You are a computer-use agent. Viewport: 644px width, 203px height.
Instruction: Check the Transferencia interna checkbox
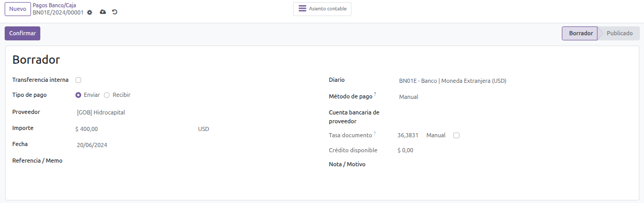[78, 80]
